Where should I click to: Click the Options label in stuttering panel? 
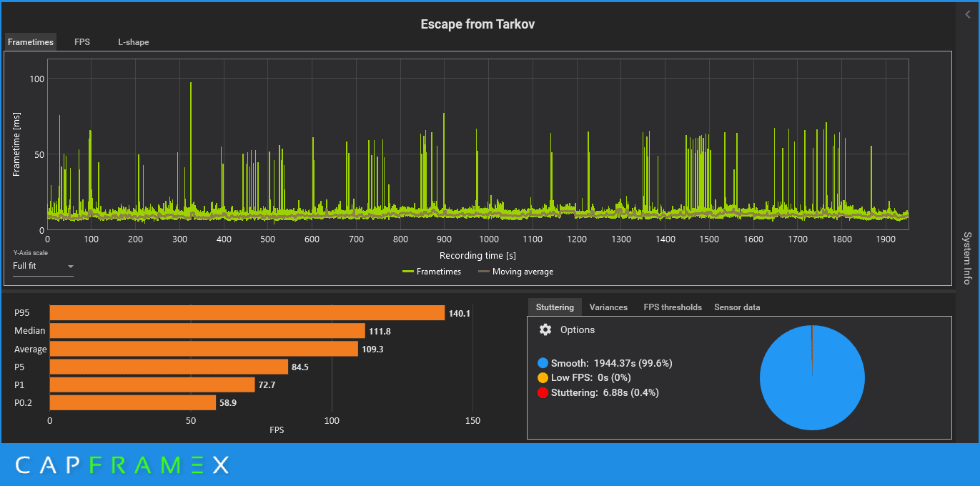(x=578, y=330)
